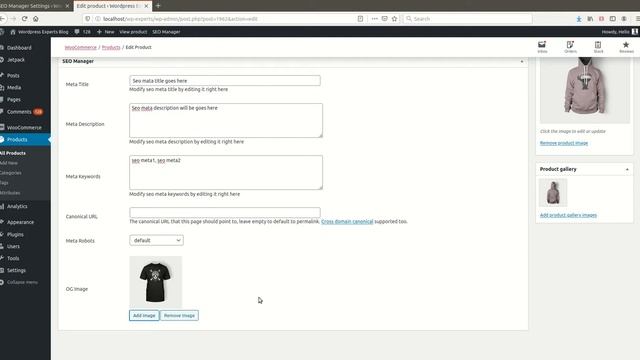This screenshot has width=640, height=360.
Task: Open the browser library icon
Action: click(x=590, y=19)
